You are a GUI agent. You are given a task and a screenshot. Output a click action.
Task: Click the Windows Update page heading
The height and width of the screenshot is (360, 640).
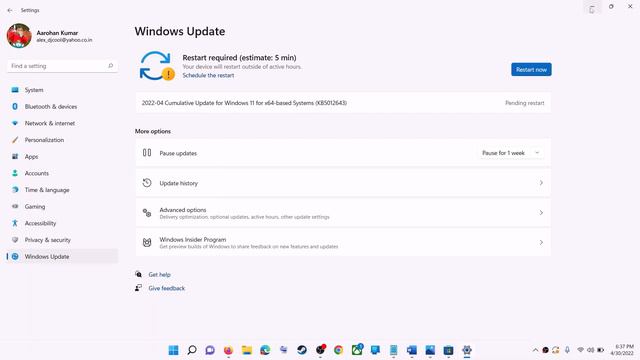tap(180, 31)
